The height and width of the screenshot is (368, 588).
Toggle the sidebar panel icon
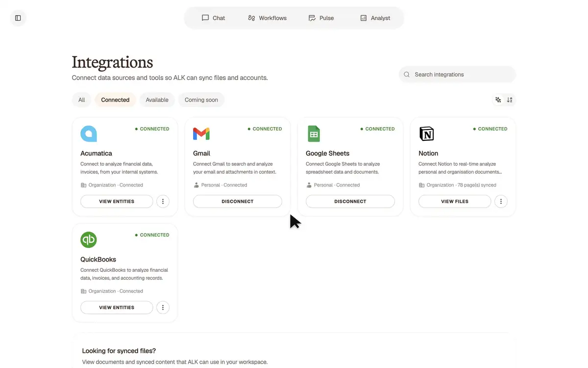18,18
